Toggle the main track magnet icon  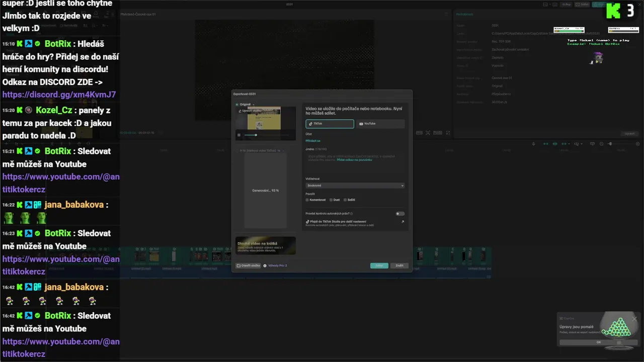[x=546, y=144]
